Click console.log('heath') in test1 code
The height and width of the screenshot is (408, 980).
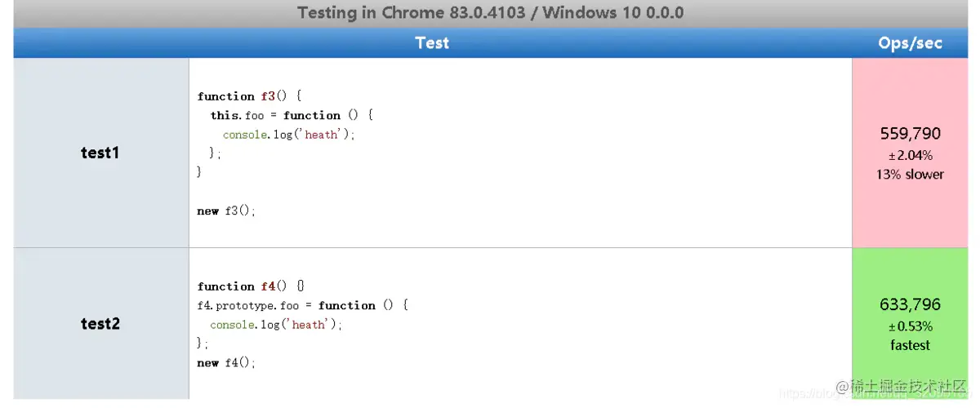click(289, 135)
